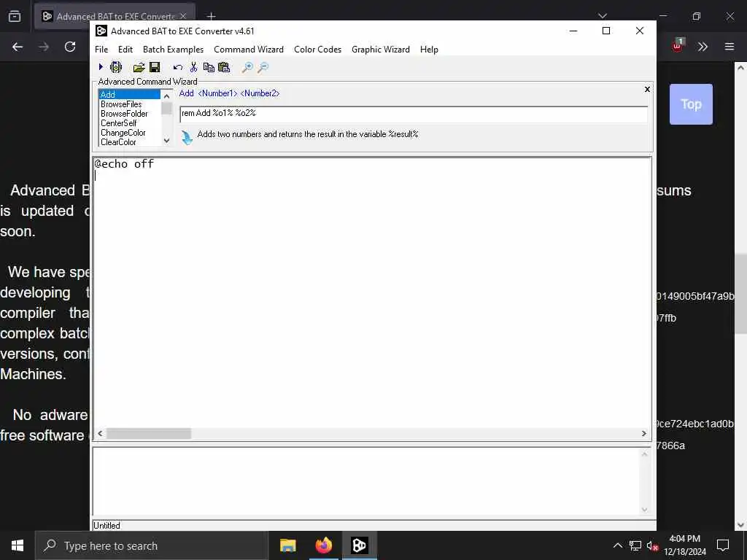747x560 pixels.
Task: Open the Firefox list all tabs dropdown
Action: [602, 16]
